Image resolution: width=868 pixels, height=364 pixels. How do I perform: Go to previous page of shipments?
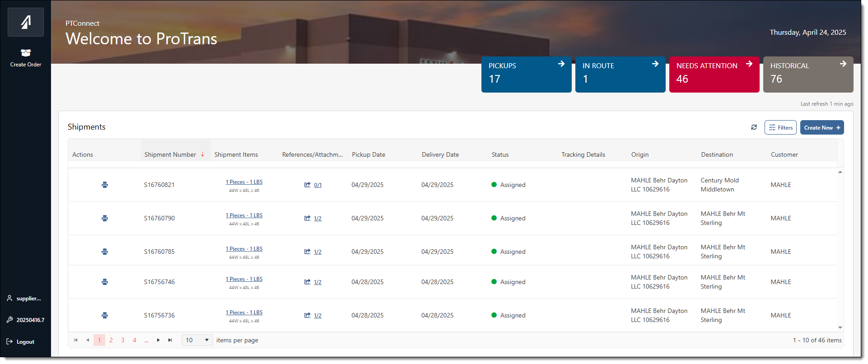tap(88, 340)
